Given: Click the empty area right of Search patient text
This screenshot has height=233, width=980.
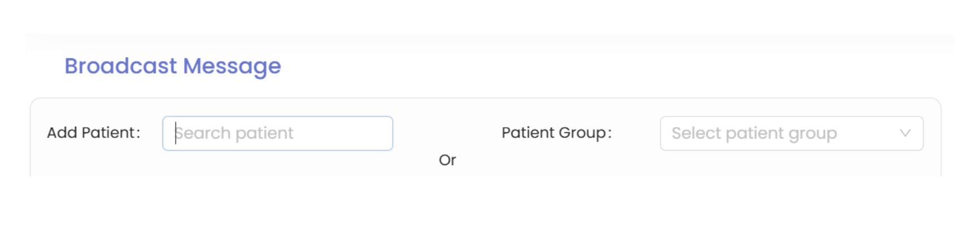Looking at the screenshot, I should (x=344, y=133).
